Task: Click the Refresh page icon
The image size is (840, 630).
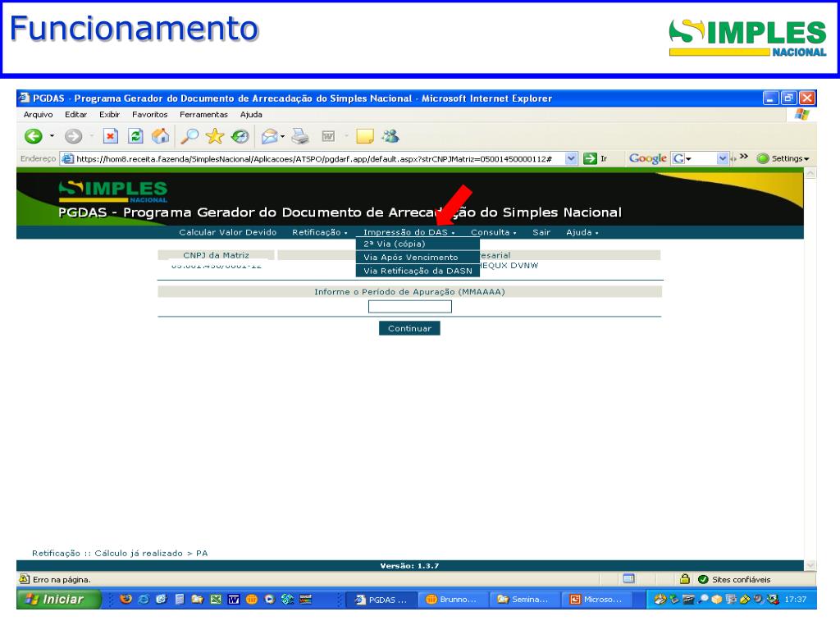Action: point(138,136)
